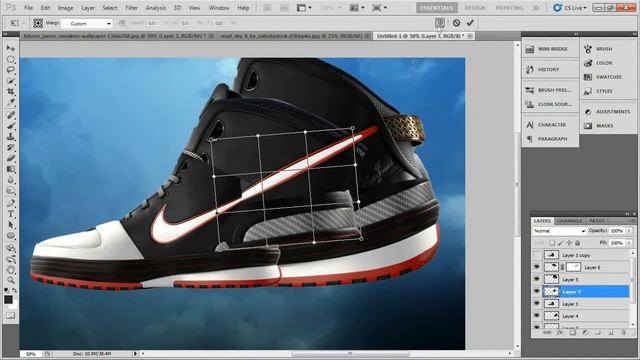640x360 pixels.
Task: Open the Adjustments panel
Action: (x=608, y=111)
